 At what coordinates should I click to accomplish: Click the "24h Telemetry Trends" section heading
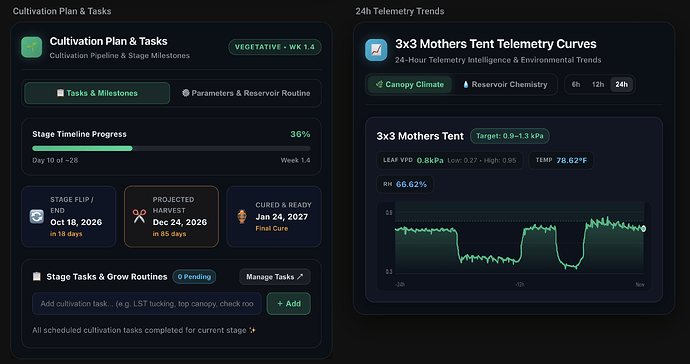(x=400, y=11)
